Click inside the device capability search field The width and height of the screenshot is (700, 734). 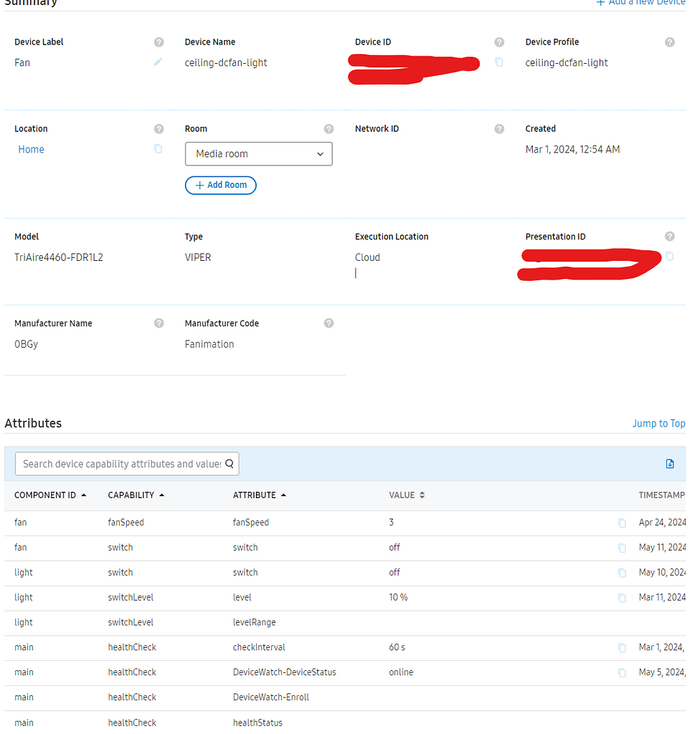tap(115, 464)
